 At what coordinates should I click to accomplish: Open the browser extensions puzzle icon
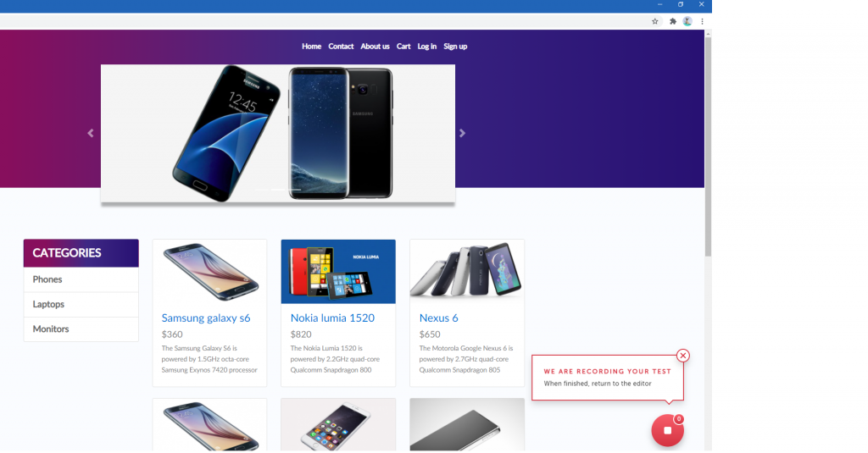click(x=672, y=21)
